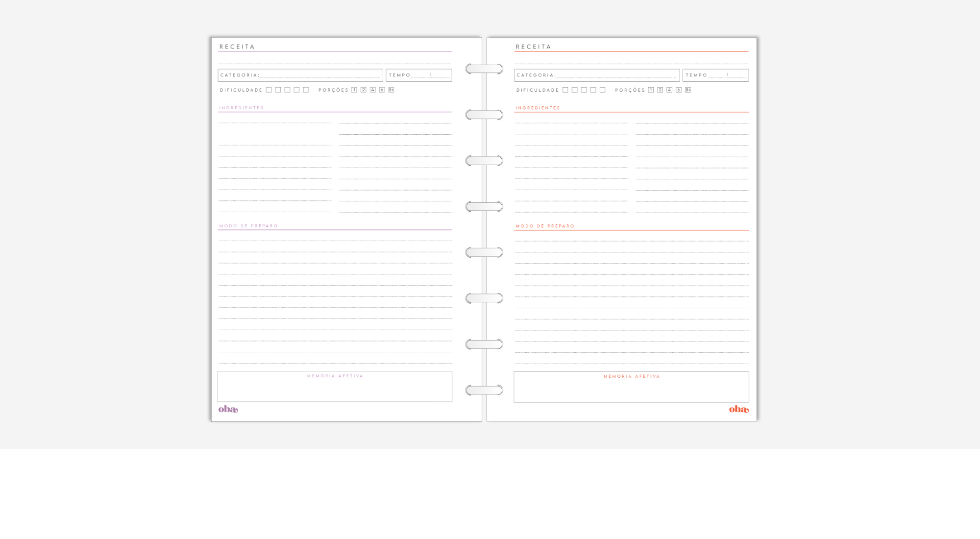
Task: Select 8+ Porções box on right page
Action: [x=688, y=90]
